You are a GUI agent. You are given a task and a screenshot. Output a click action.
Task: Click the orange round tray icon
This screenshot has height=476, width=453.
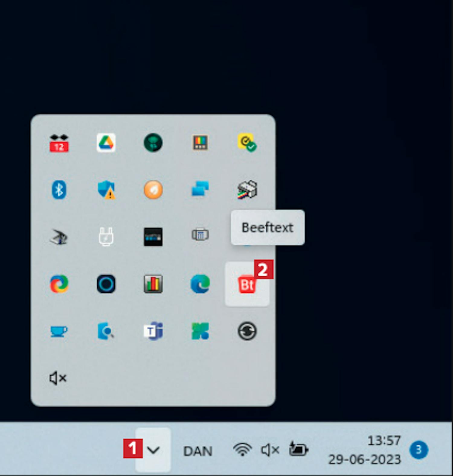[x=153, y=190]
